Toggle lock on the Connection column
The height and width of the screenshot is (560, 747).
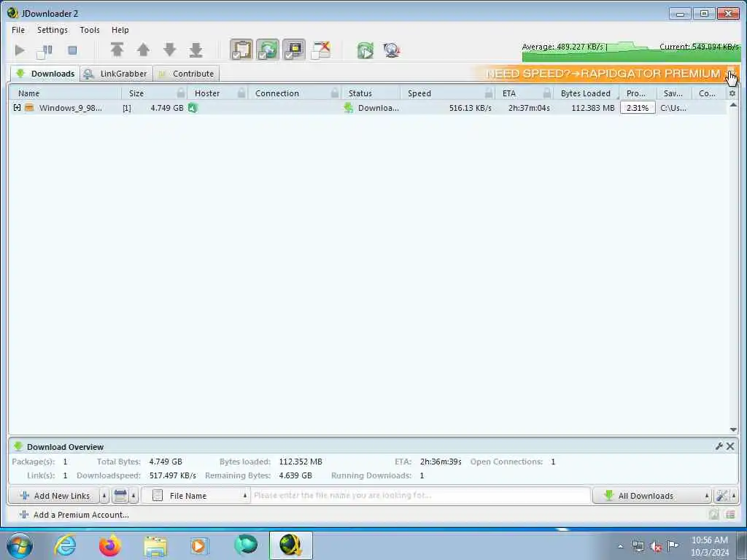pos(335,93)
